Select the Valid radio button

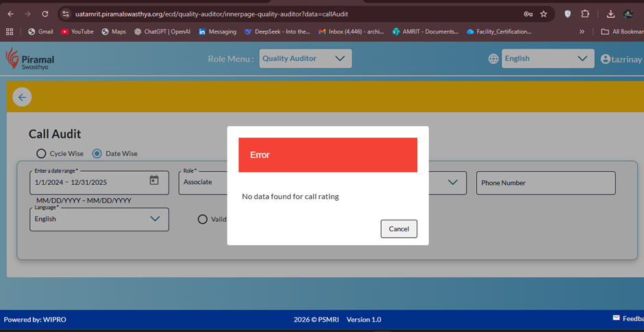202,219
